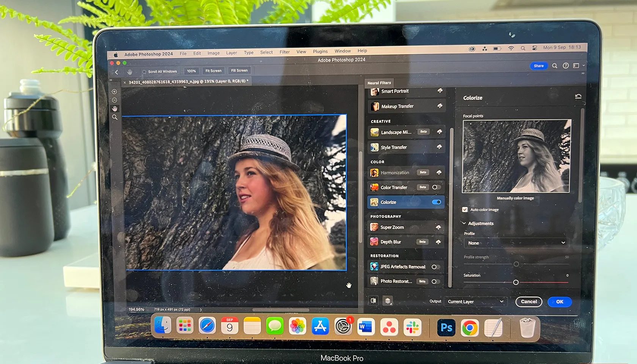Click the Saturation slider handle
This screenshot has width=637, height=364.
(x=516, y=282)
